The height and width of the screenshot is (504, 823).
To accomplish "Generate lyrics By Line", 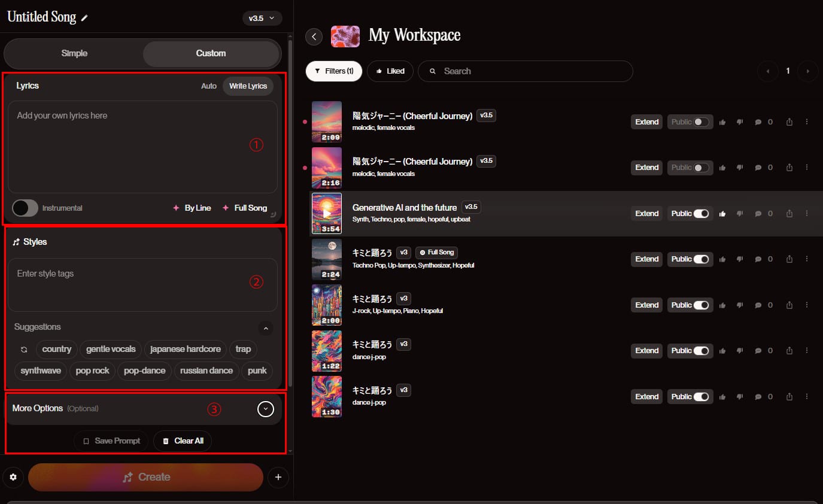I will click(x=192, y=208).
